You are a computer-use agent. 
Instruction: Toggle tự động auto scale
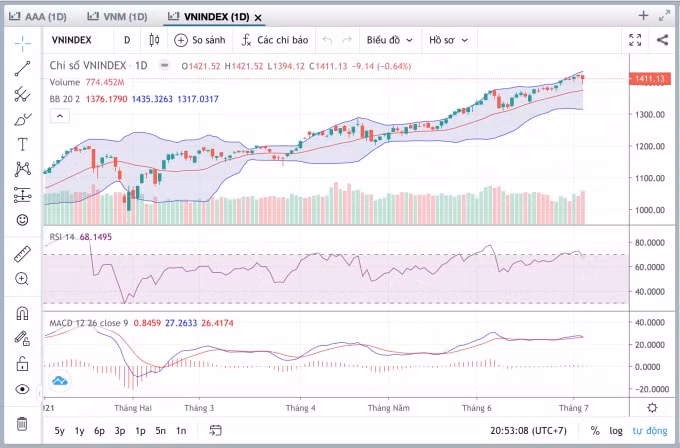click(x=650, y=431)
